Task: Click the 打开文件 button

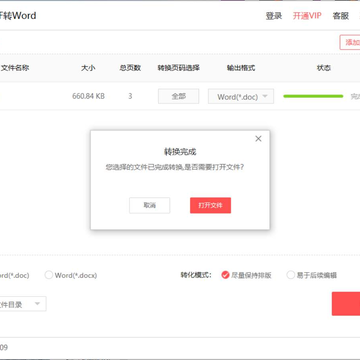Action: (210, 205)
